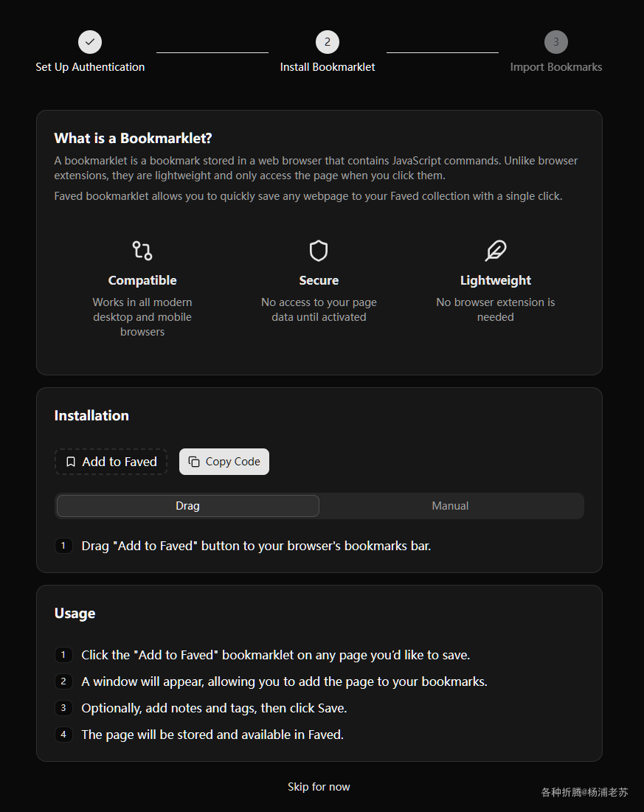
Task: Click the Compatible git-branch icon
Action: 142,251
